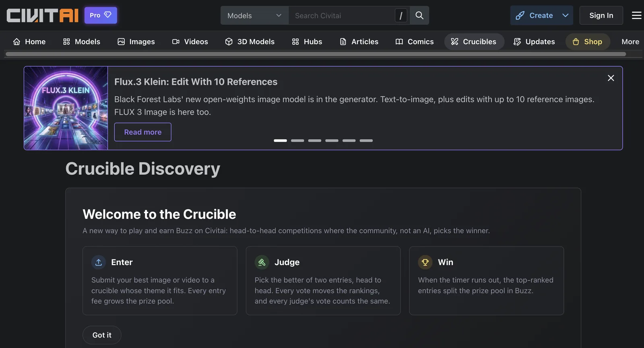
Task: Click the slash shortcut key hint
Action: tap(401, 16)
